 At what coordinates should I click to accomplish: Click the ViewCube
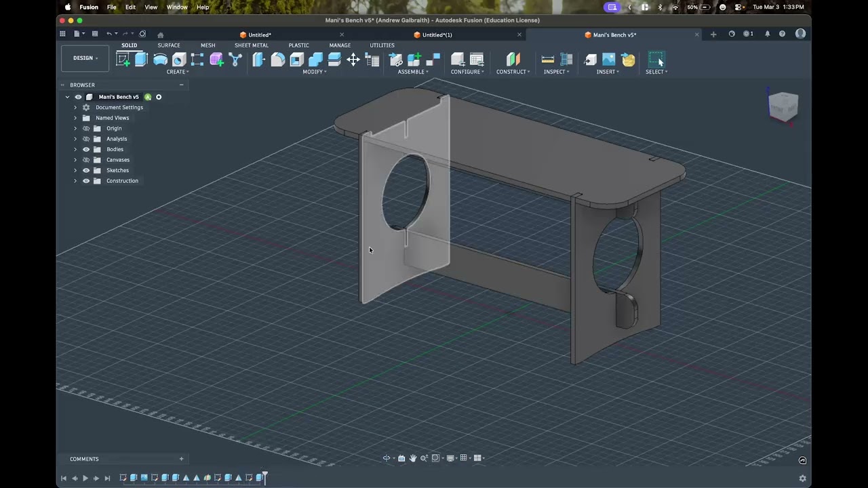click(x=783, y=106)
